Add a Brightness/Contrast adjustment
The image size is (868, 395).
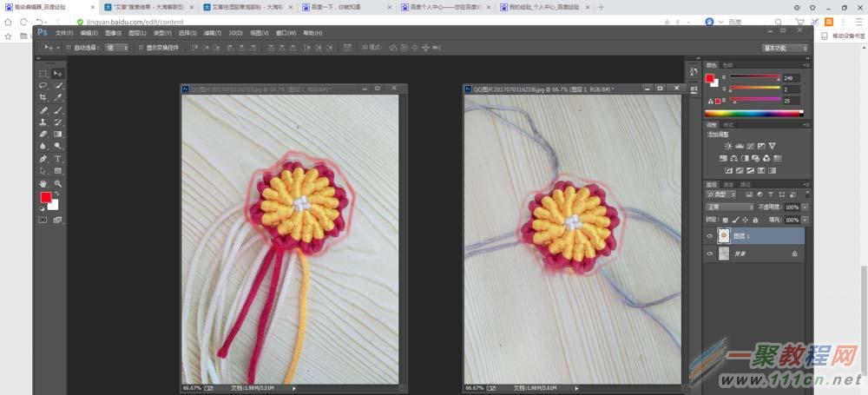coord(728,146)
